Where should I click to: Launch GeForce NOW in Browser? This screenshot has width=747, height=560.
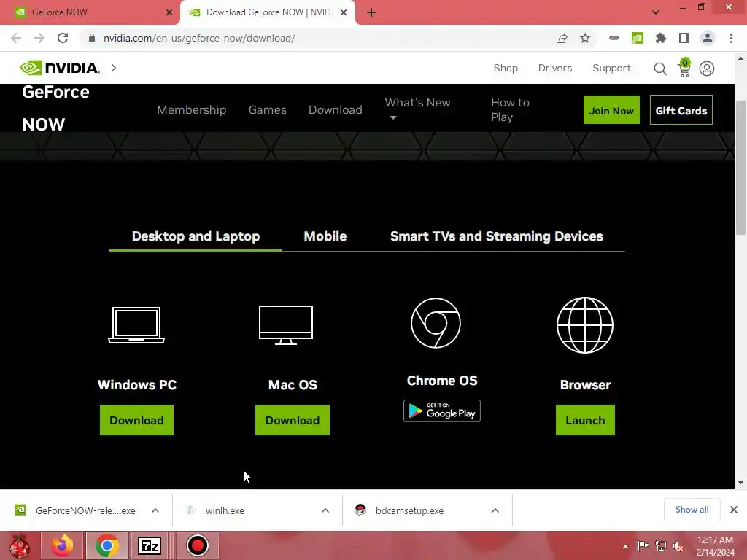point(585,420)
